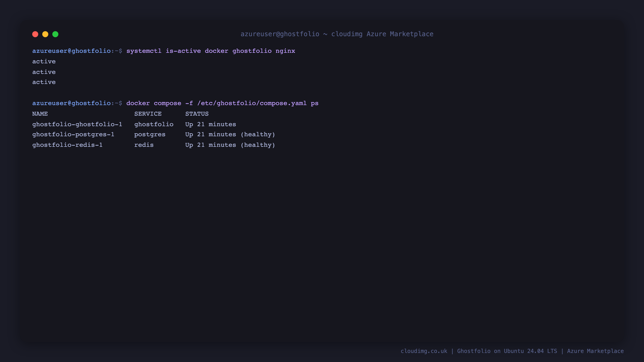Click the red close window dot
The height and width of the screenshot is (362, 644).
[x=35, y=34]
